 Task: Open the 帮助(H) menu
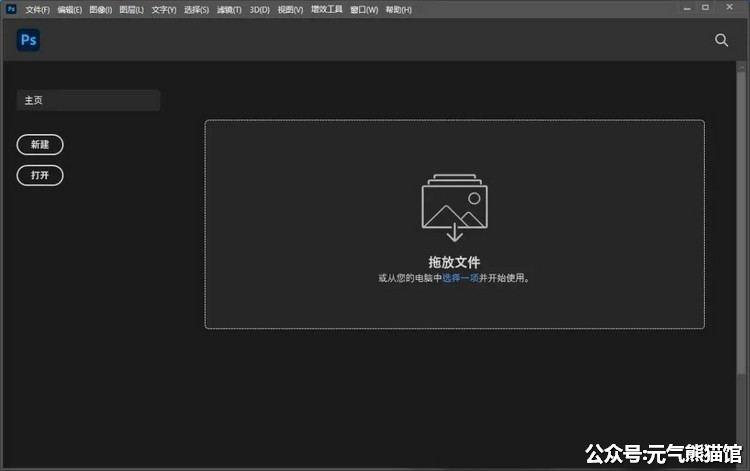coord(398,9)
